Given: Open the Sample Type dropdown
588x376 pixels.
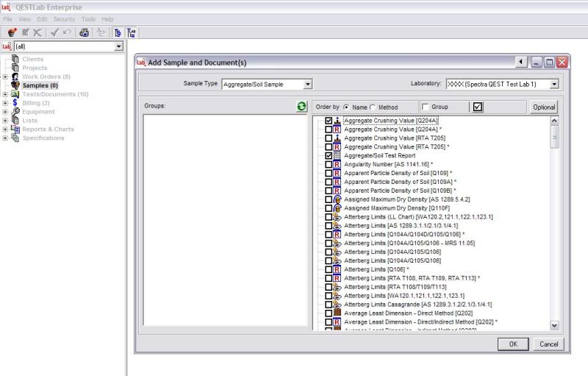Looking at the screenshot, I should click(308, 85).
